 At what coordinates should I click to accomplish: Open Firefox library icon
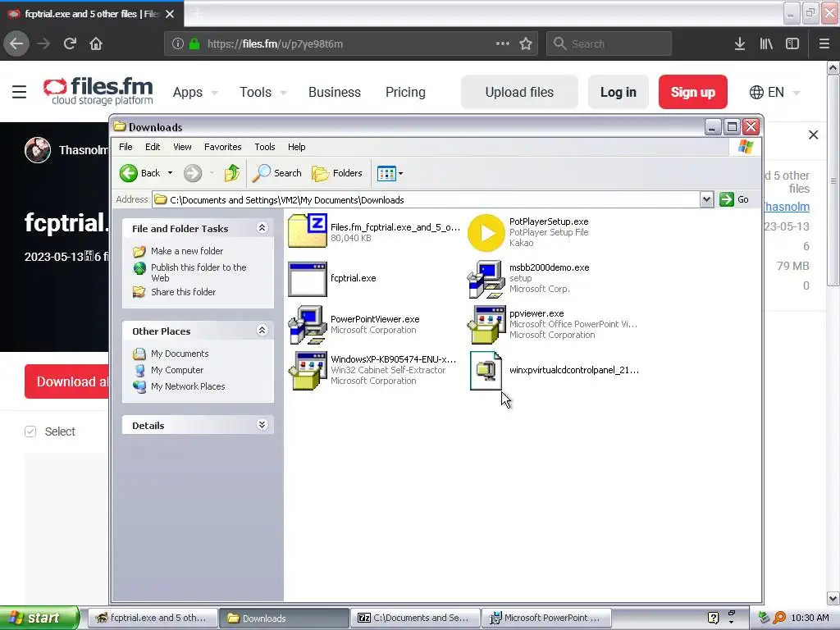tap(766, 43)
